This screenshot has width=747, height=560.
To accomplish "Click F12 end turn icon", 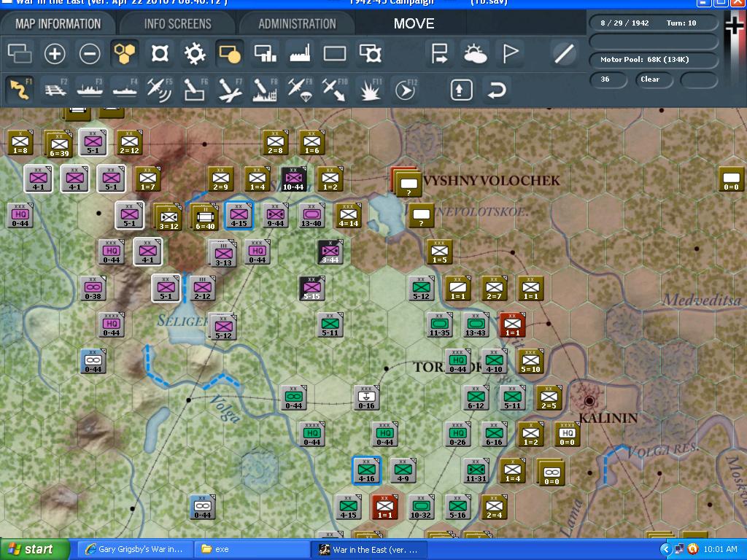I will click(406, 90).
